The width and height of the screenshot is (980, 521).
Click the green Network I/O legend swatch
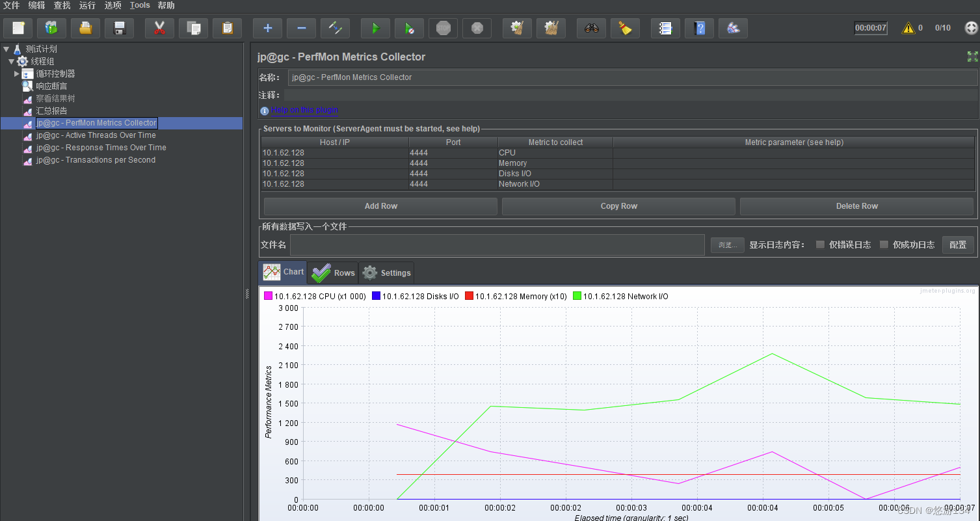pyautogui.click(x=577, y=296)
